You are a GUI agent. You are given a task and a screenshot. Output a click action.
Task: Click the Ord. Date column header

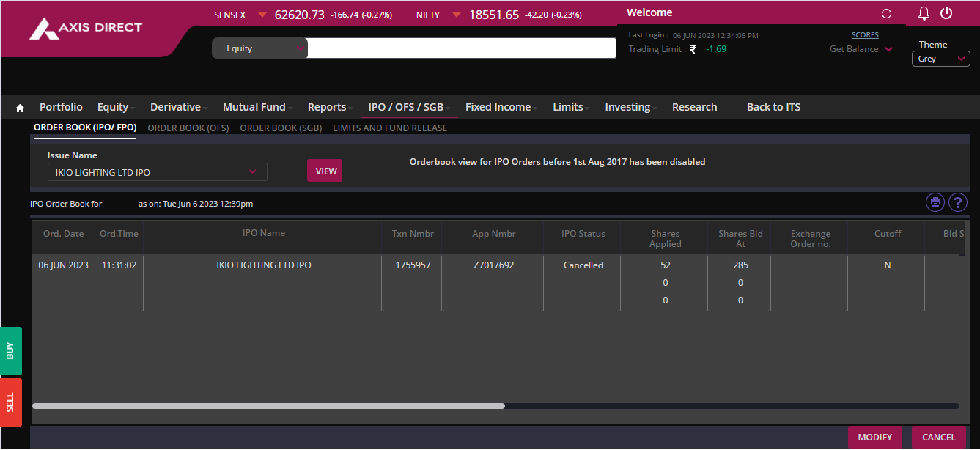[64, 234]
